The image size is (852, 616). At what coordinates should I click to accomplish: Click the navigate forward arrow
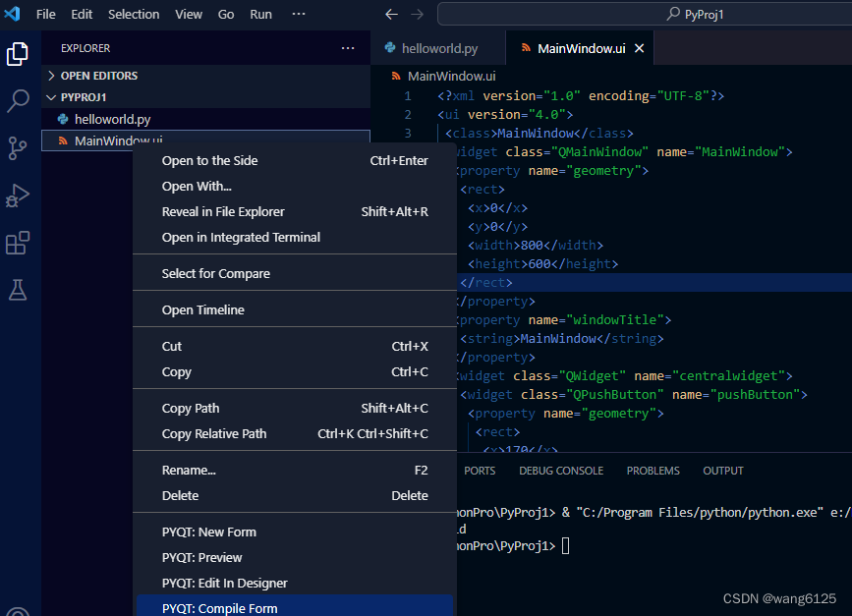(x=415, y=14)
